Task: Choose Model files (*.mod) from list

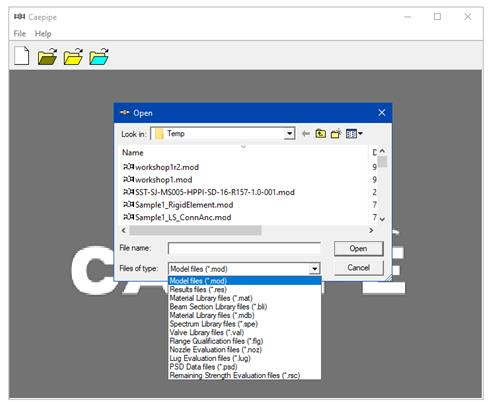Action: click(x=245, y=281)
